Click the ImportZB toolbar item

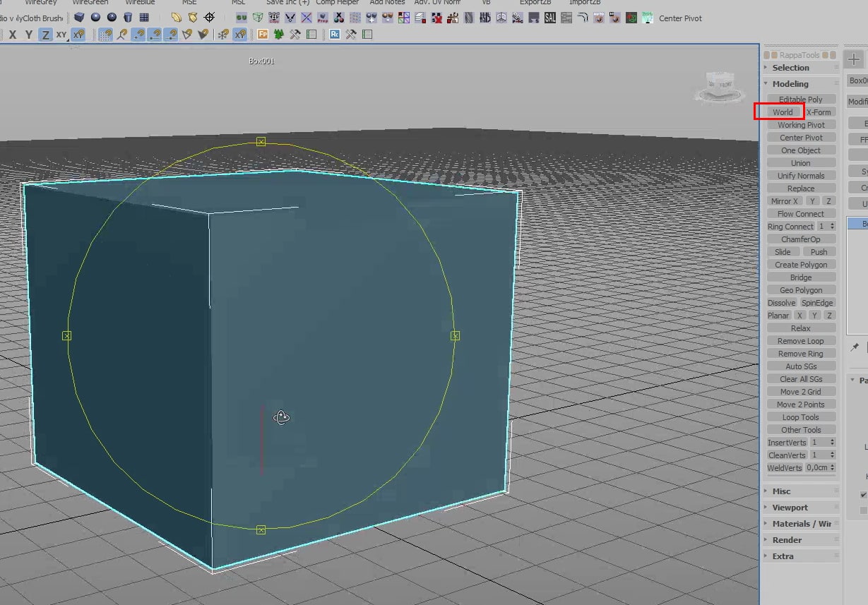585,3
